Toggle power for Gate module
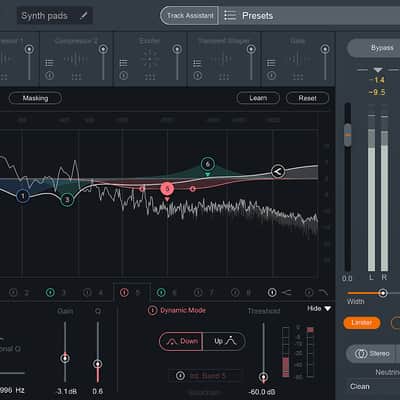 tap(271, 75)
